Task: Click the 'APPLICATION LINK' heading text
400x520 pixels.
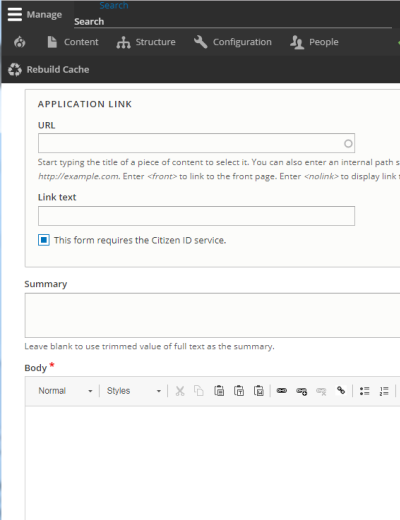Action: click(85, 104)
